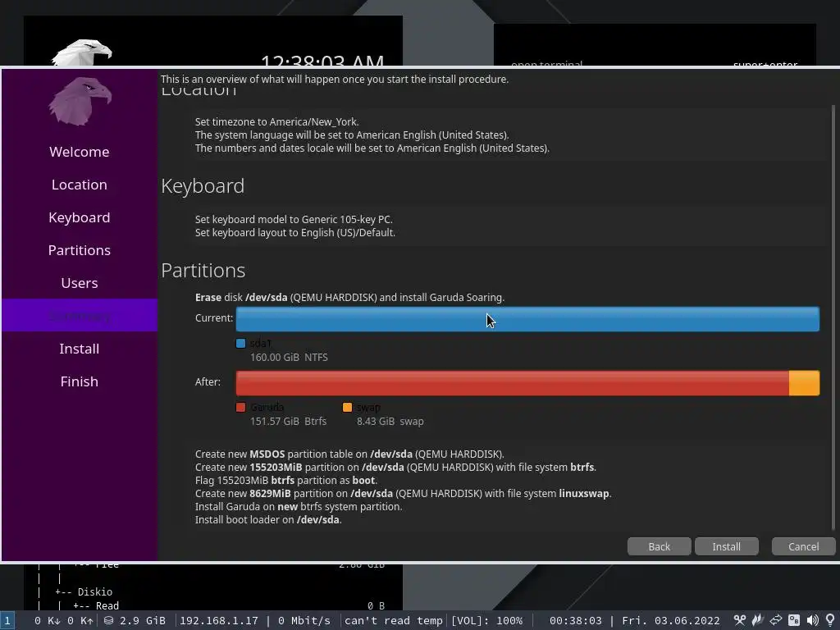Click the OB tray icon

click(x=794, y=620)
